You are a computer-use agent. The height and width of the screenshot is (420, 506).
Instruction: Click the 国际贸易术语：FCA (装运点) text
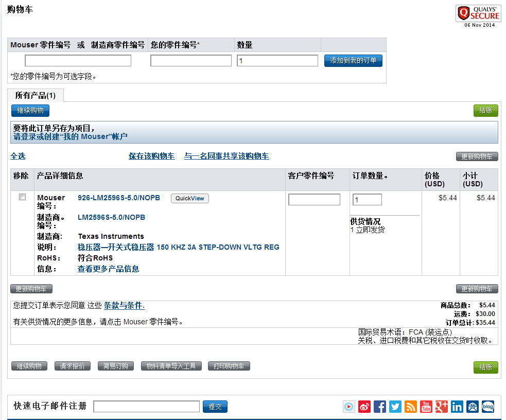click(405, 332)
